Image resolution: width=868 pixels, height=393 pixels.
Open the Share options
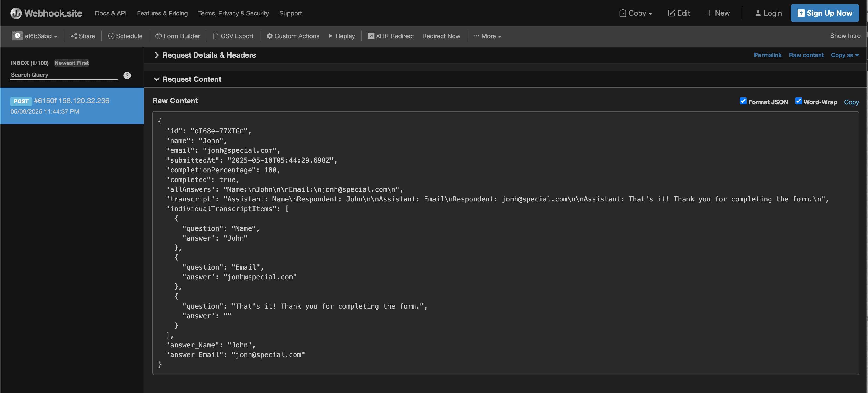(x=83, y=36)
